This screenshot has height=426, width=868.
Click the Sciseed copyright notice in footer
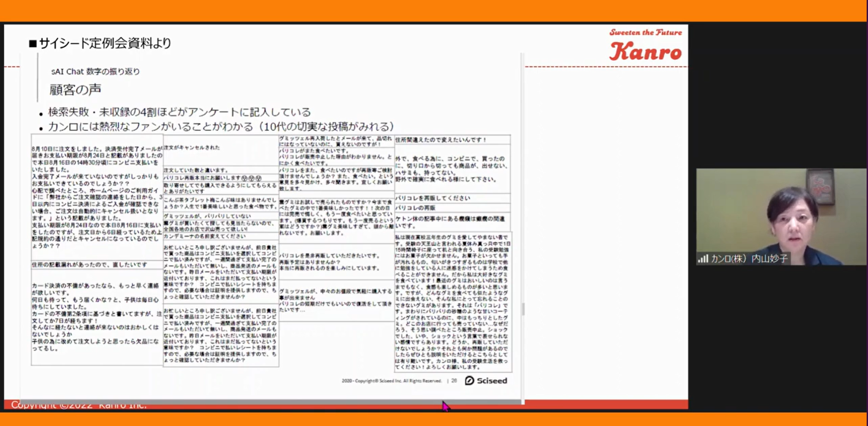[391, 381]
